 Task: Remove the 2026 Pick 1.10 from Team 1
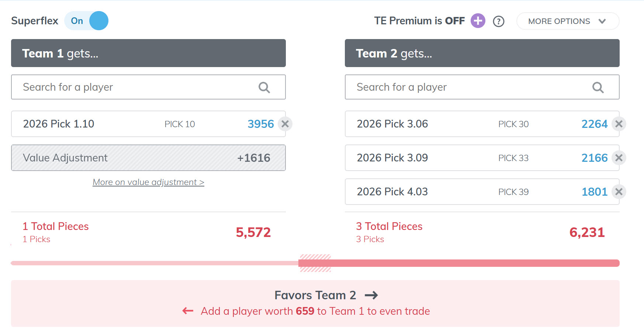(x=285, y=124)
